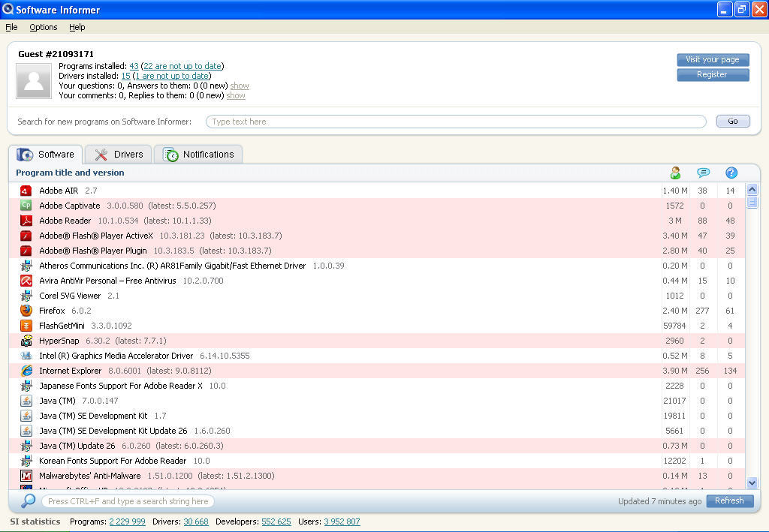Click the Register button
Screen dimensions: 769x532
click(713, 74)
